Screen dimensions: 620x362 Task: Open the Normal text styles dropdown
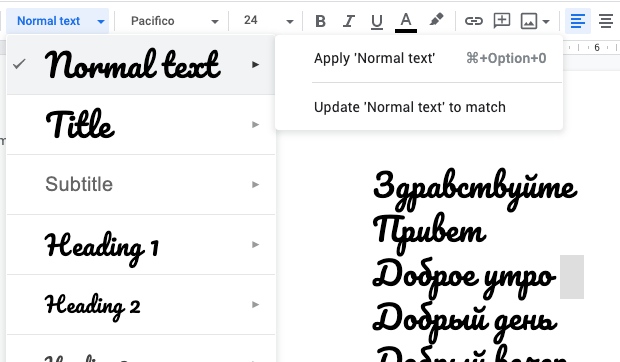pyautogui.click(x=58, y=21)
